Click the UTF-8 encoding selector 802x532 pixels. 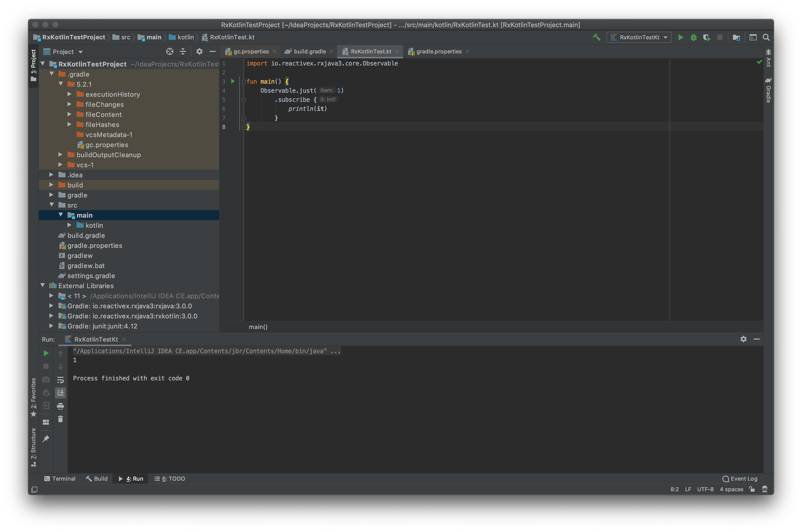[705, 489]
